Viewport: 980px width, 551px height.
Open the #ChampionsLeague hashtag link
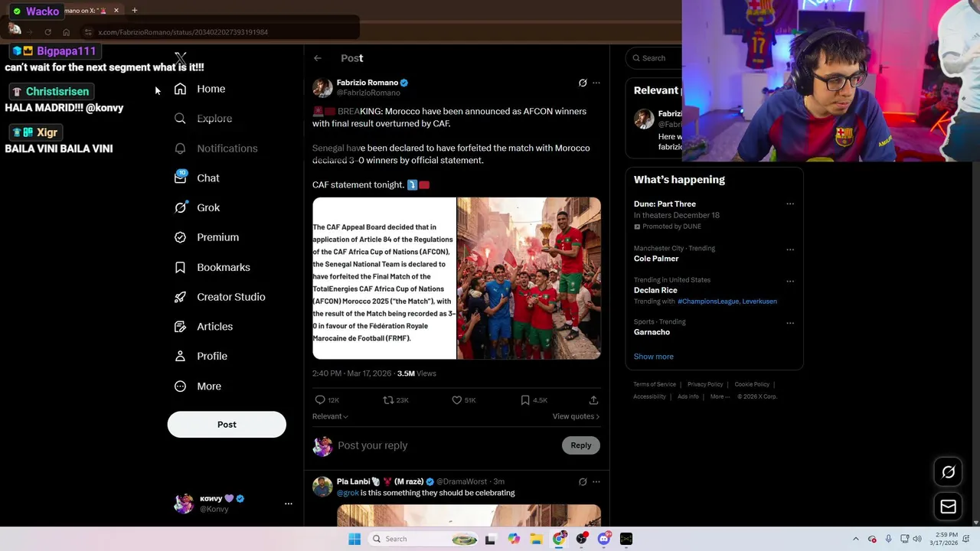(707, 302)
